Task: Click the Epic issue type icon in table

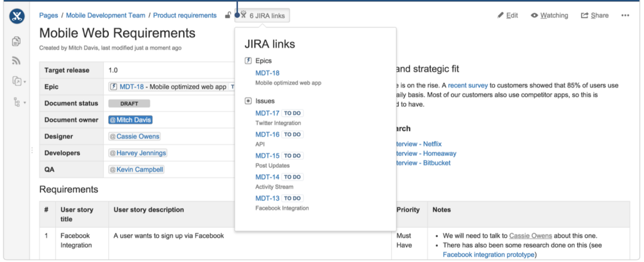Action: (114, 87)
